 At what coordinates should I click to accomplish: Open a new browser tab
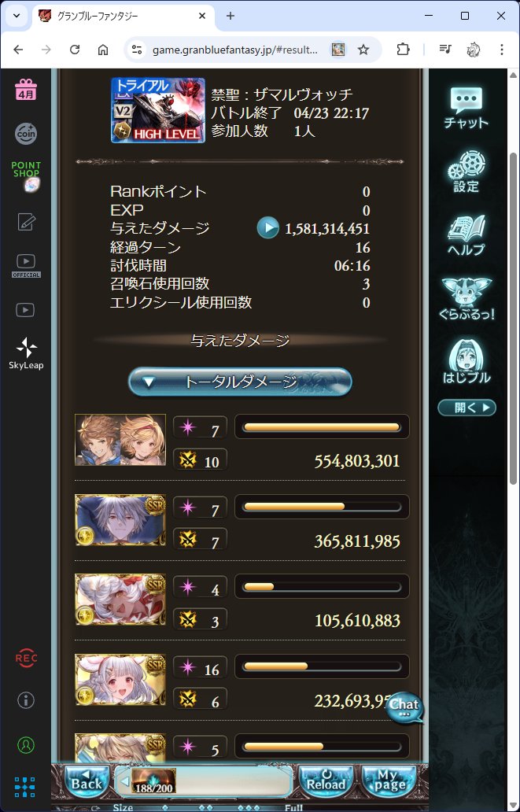[x=230, y=16]
